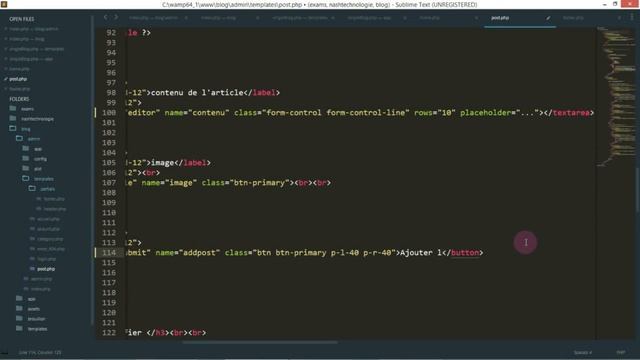The height and width of the screenshot is (360, 640).
Task: Switch to the 'index.php — blog' tab
Action: click(218, 18)
